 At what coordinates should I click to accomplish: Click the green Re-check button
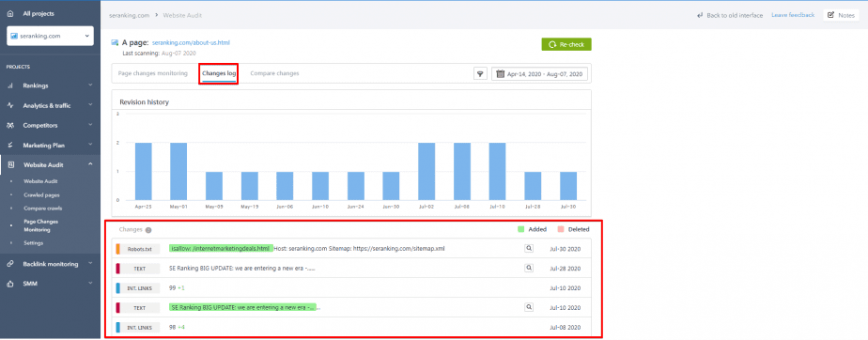pos(566,44)
